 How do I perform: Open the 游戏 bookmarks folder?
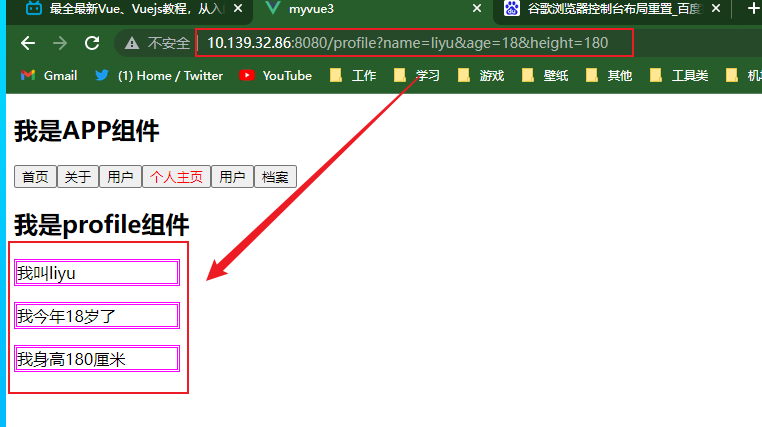[481, 76]
